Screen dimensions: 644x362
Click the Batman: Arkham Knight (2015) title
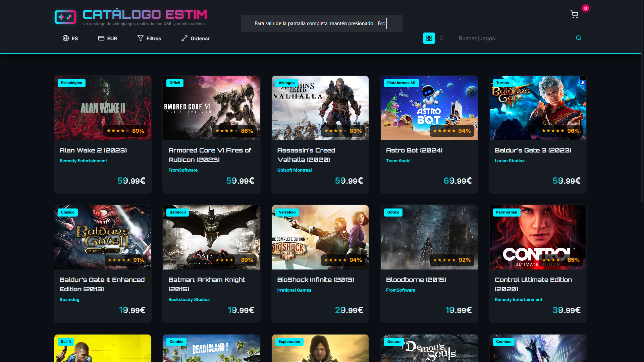[x=207, y=285]
